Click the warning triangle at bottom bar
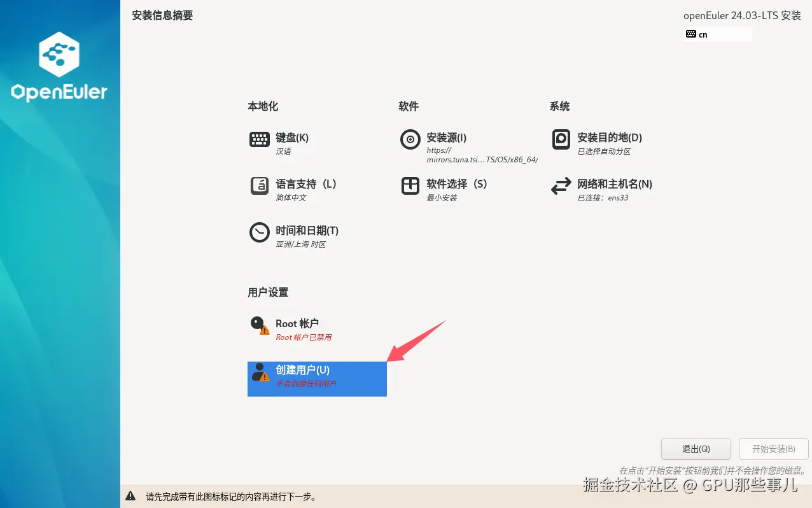Screen dimensions: 812x508 (x=131, y=497)
